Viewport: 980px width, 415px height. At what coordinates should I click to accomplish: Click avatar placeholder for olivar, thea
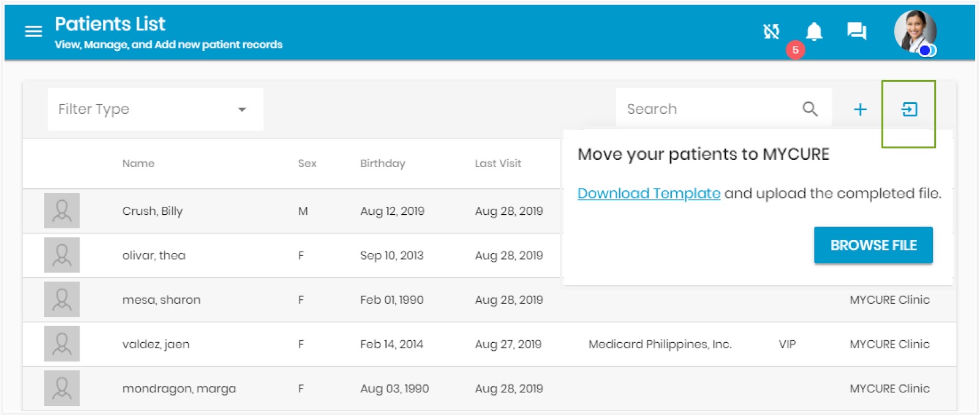62,255
